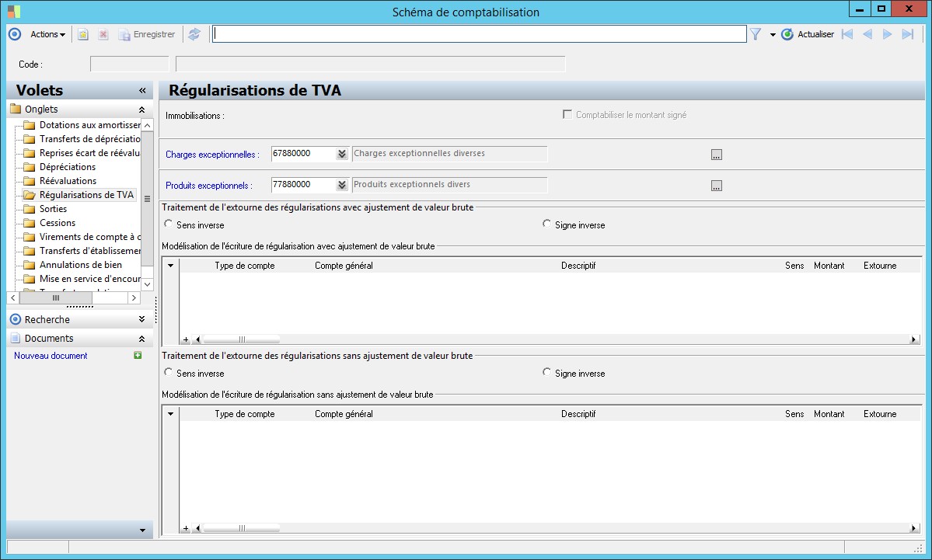Viewport: 932px width, 560px height.
Task: Open the Cessions folder
Action: click(x=50, y=223)
